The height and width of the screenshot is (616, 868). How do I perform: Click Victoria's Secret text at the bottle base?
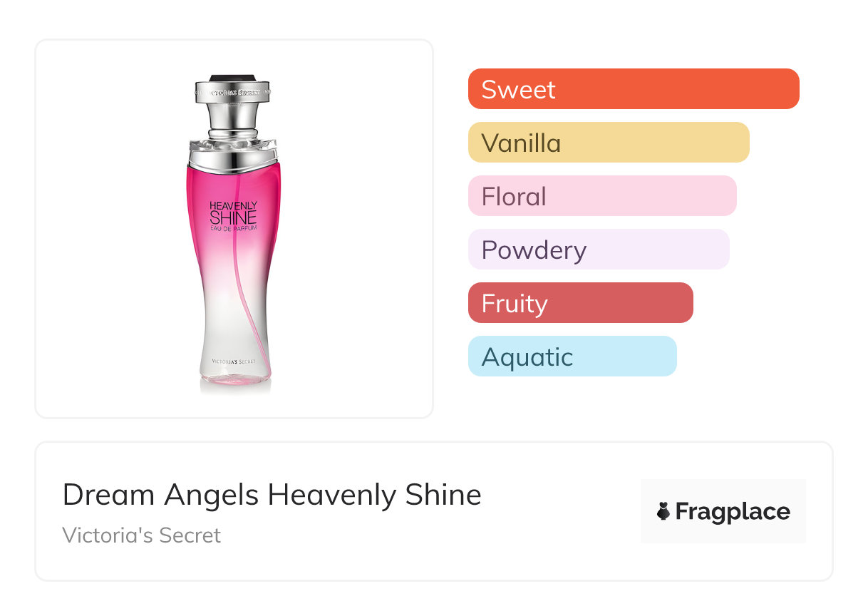(x=234, y=362)
